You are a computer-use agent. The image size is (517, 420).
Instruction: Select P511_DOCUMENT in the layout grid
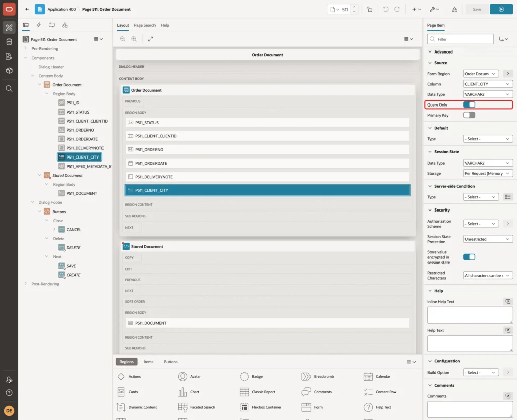tap(268, 323)
